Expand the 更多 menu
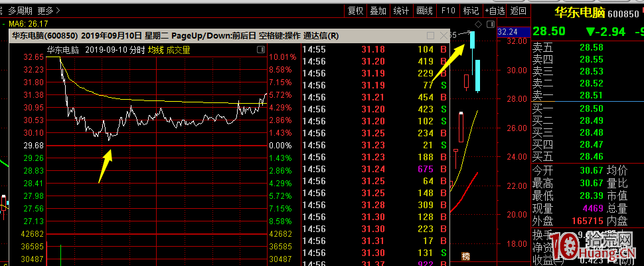The width and height of the screenshot is (644, 266). click(49, 11)
